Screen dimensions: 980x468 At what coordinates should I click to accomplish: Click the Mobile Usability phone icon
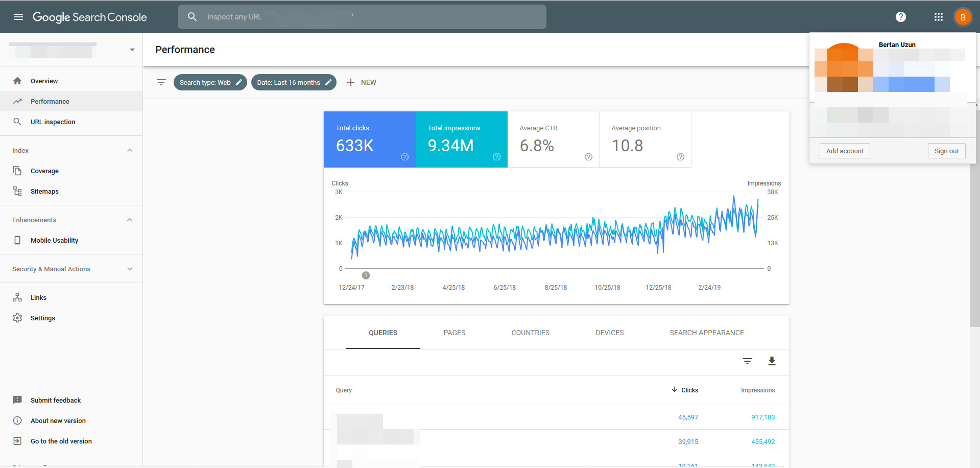(x=17, y=240)
